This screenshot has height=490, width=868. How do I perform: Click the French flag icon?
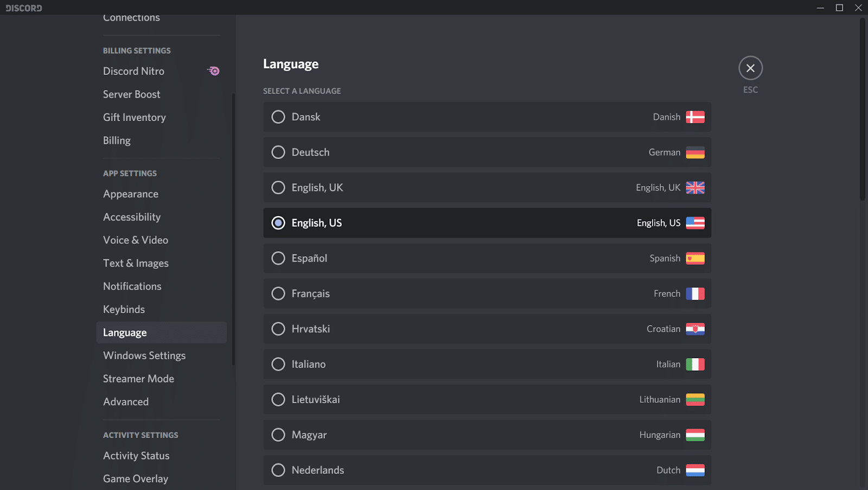(695, 293)
